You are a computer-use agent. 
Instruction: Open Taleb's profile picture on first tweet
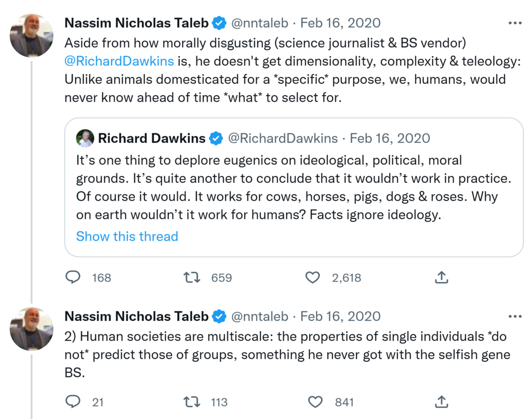tap(32, 35)
